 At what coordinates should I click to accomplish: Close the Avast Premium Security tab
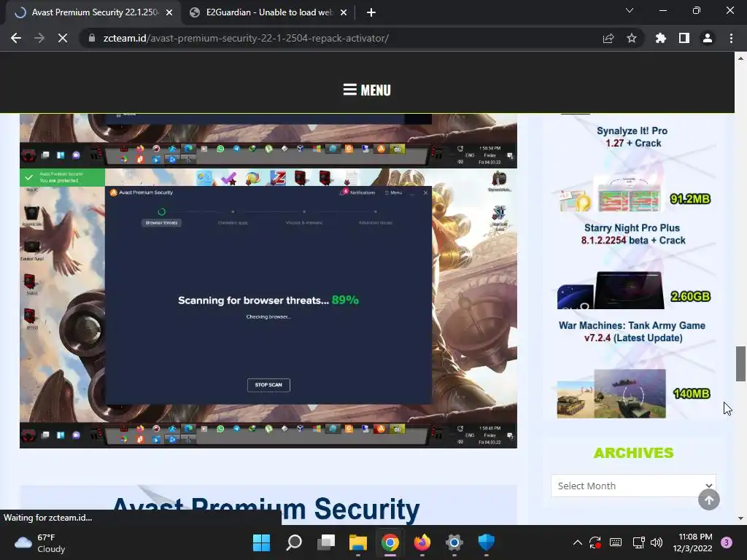(x=169, y=12)
